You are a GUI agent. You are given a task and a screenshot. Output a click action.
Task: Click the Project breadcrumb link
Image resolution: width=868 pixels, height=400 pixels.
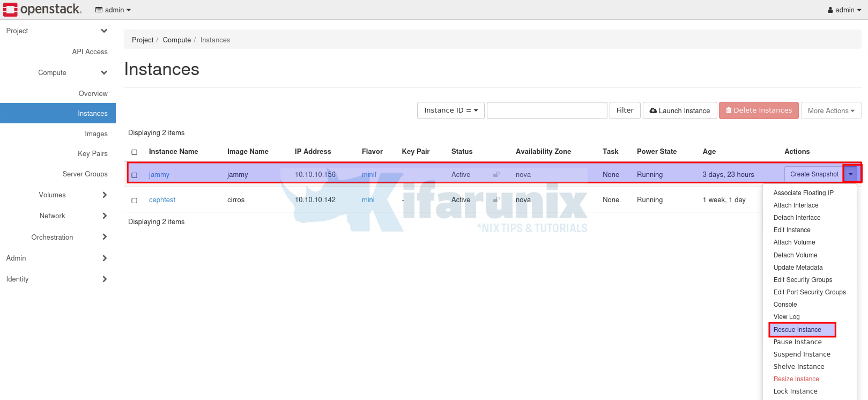[x=143, y=40]
